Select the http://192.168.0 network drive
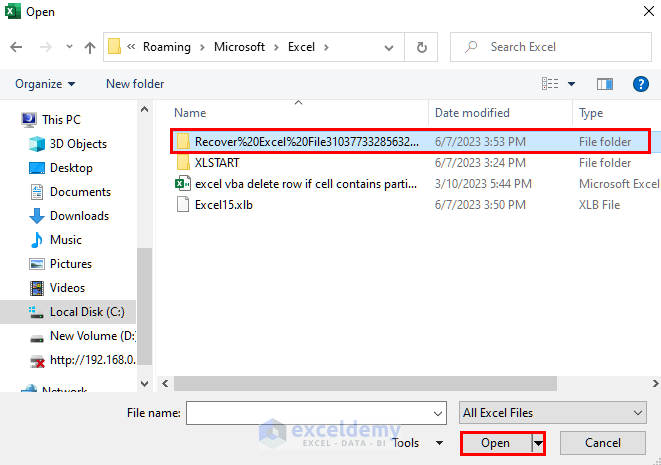Viewport: 661px width, 465px height. [93, 360]
